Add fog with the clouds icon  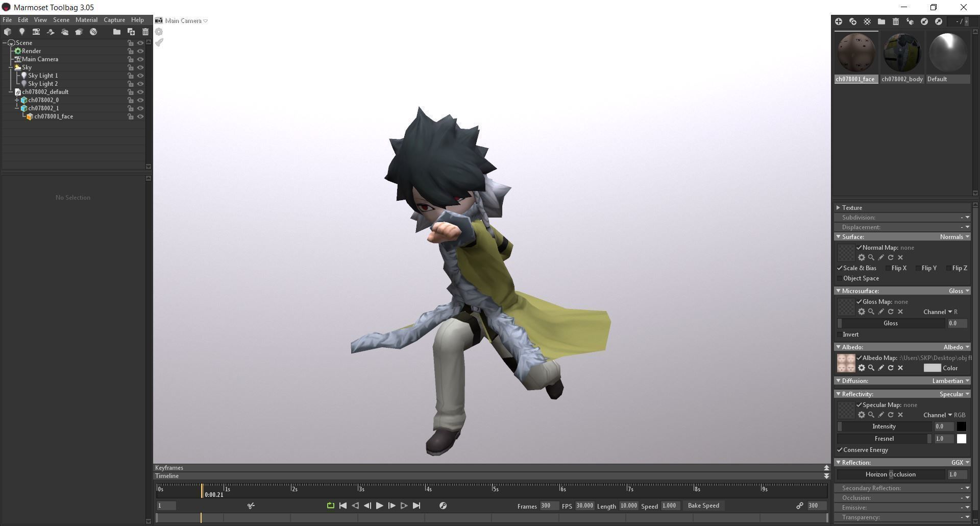click(65, 32)
